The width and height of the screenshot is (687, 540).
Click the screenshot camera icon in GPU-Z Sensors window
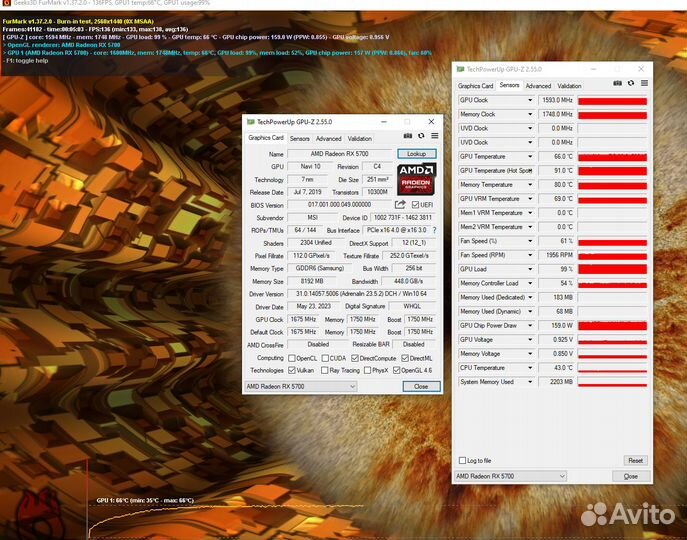[x=617, y=83]
